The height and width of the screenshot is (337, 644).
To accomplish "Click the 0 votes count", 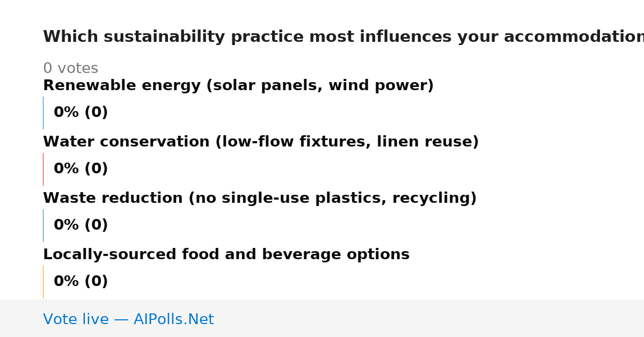I will tap(70, 69).
